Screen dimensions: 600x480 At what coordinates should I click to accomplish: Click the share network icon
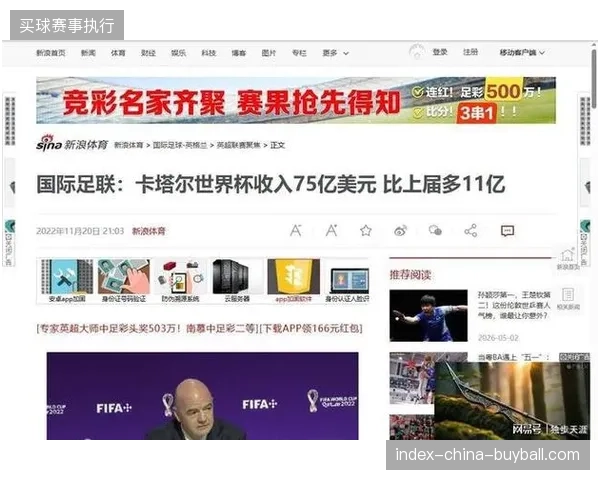[x=470, y=231]
